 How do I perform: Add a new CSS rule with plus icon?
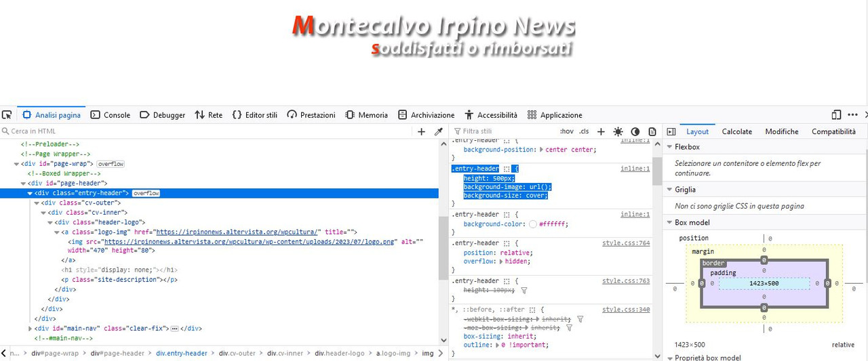pos(601,131)
